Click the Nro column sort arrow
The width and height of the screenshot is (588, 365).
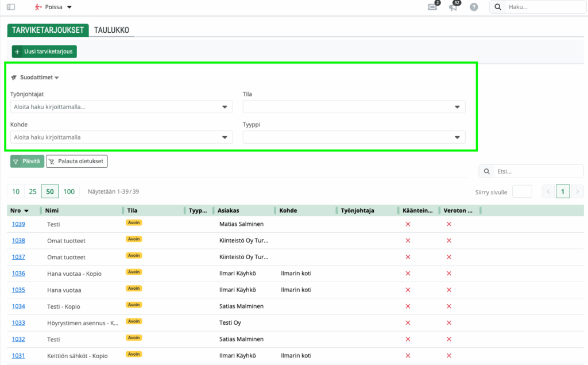click(26, 211)
